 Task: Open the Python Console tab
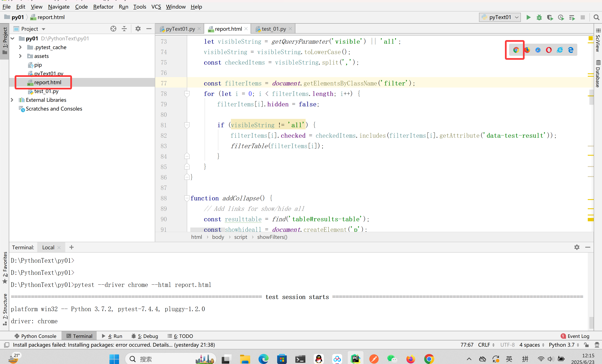(35, 336)
